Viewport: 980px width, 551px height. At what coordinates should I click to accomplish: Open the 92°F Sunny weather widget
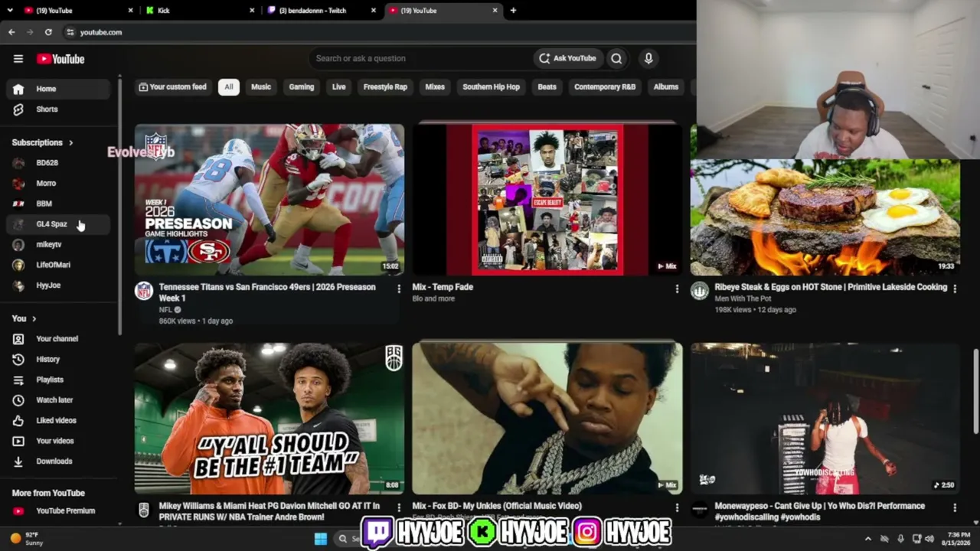26,539
